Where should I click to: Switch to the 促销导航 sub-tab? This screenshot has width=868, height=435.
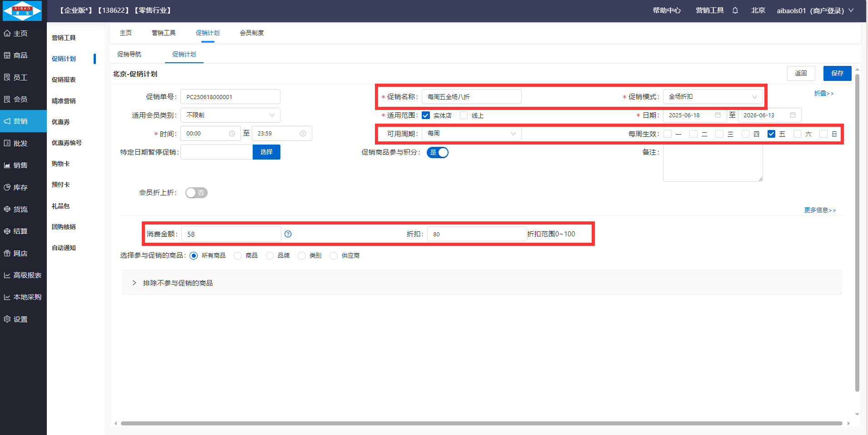[129, 54]
